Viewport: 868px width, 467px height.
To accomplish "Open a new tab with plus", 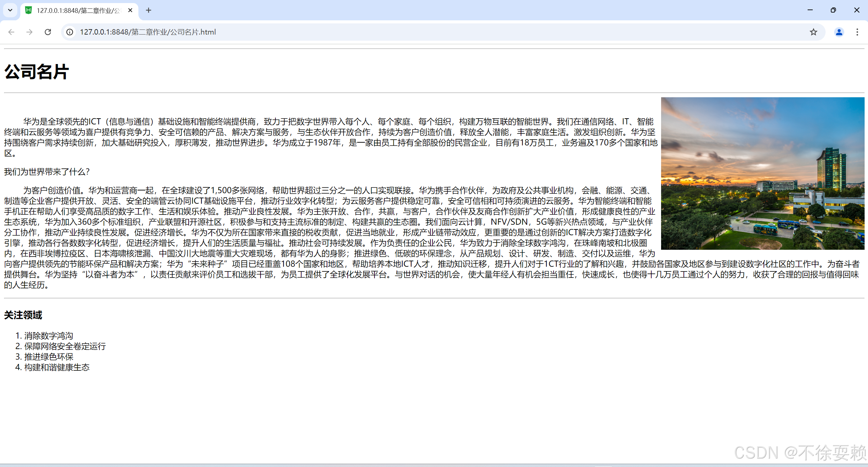I will click(149, 10).
